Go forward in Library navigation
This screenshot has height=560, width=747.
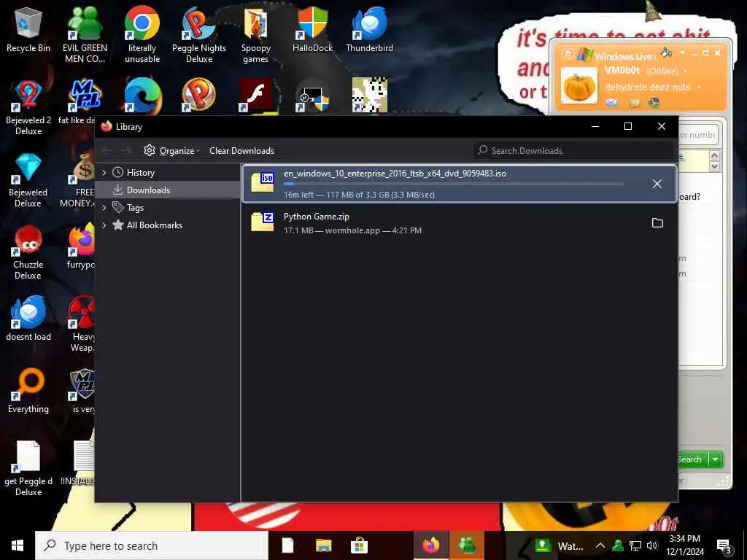pyautogui.click(x=126, y=150)
